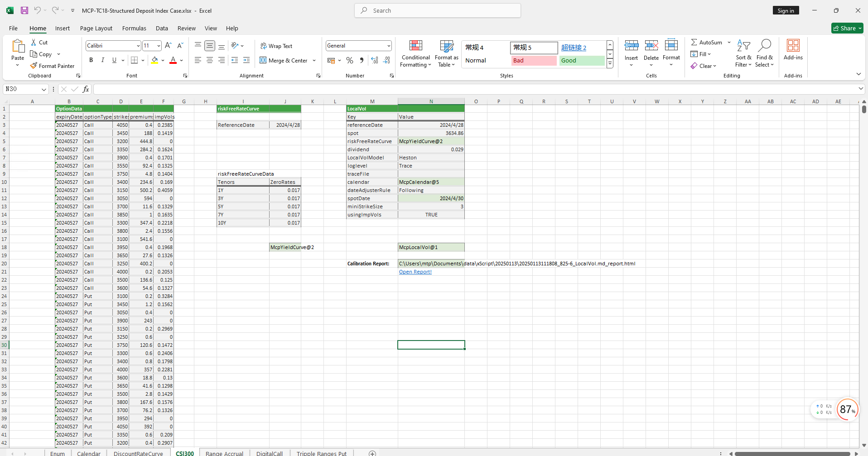Click the Search box in title bar
868x456 pixels.
tap(438, 10)
